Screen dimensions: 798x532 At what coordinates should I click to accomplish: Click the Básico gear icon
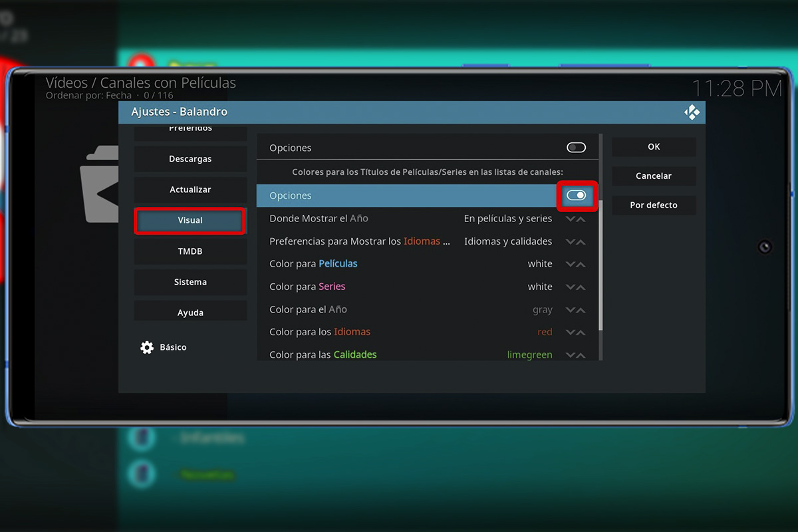pyautogui.click(x=146, y=346)
